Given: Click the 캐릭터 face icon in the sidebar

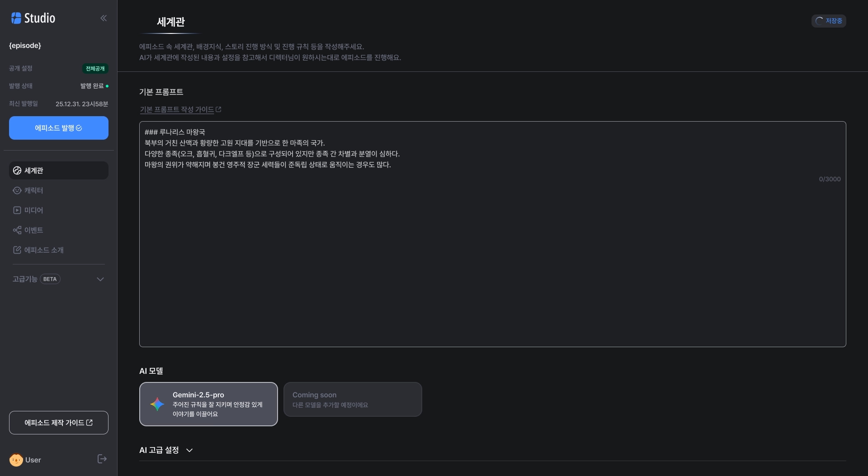Looking at the screenshot, I should coord(17,190).
